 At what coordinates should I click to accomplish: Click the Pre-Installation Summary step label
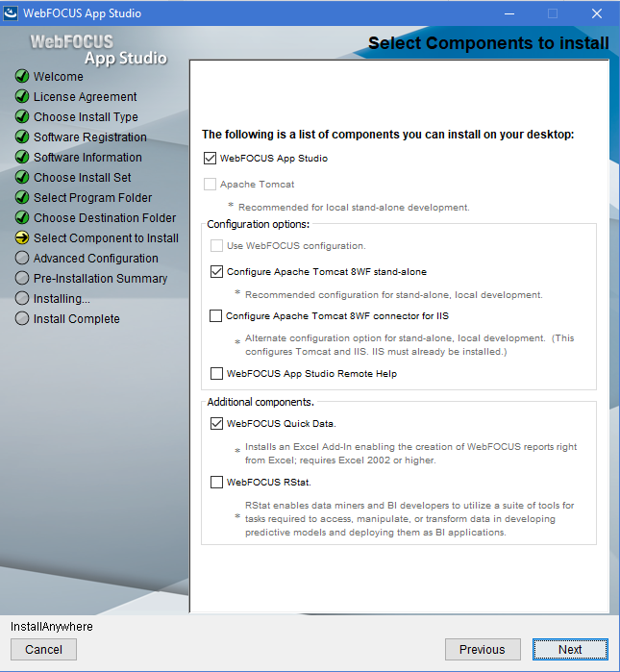100,279
